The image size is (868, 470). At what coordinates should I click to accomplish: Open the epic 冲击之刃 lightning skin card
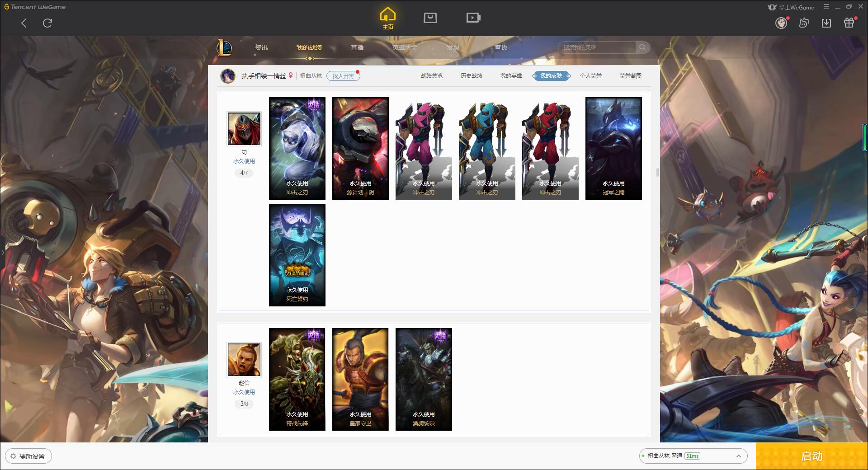click(x=297, y=148)
